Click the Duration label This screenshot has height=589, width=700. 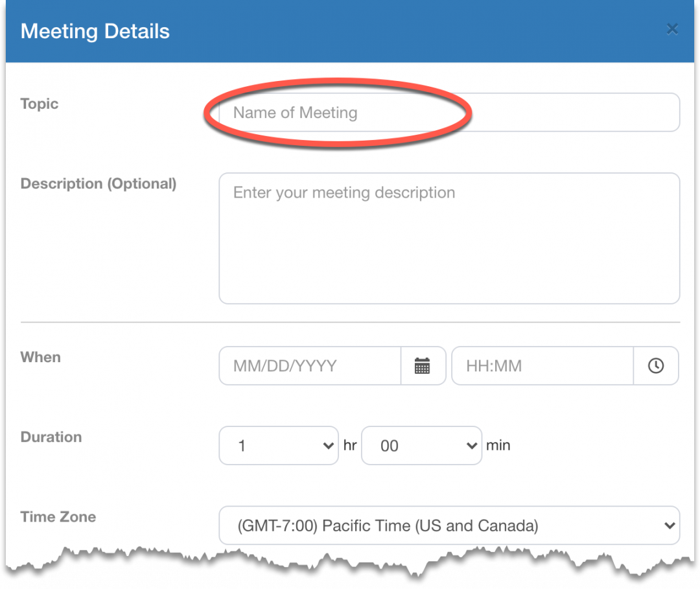tap(51, 437)
